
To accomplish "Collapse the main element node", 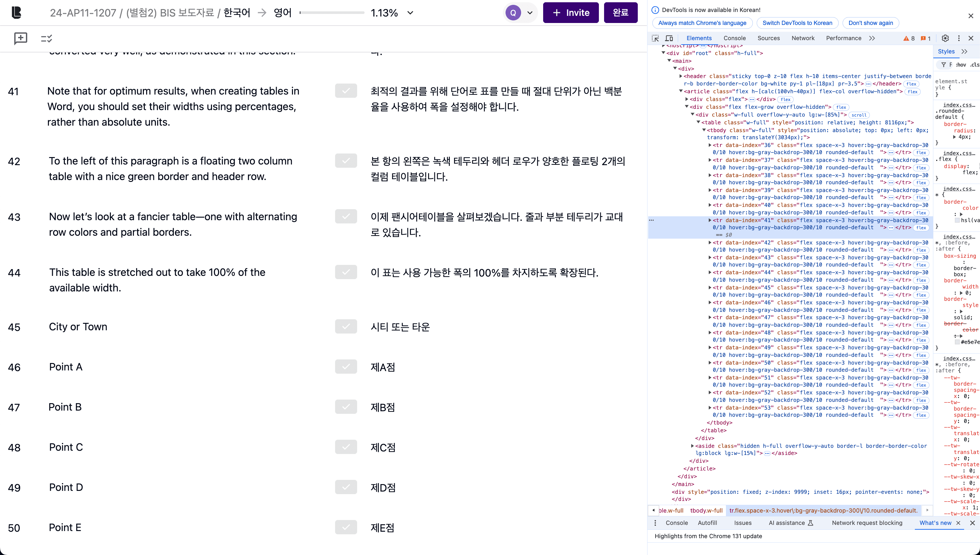I will (669, 61).
